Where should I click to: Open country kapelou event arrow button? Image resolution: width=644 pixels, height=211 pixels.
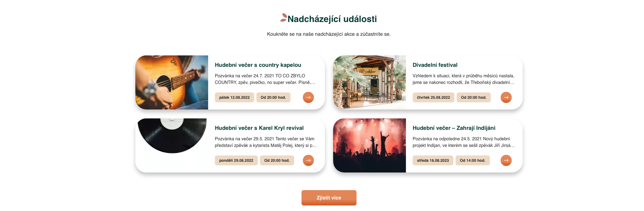308,97
